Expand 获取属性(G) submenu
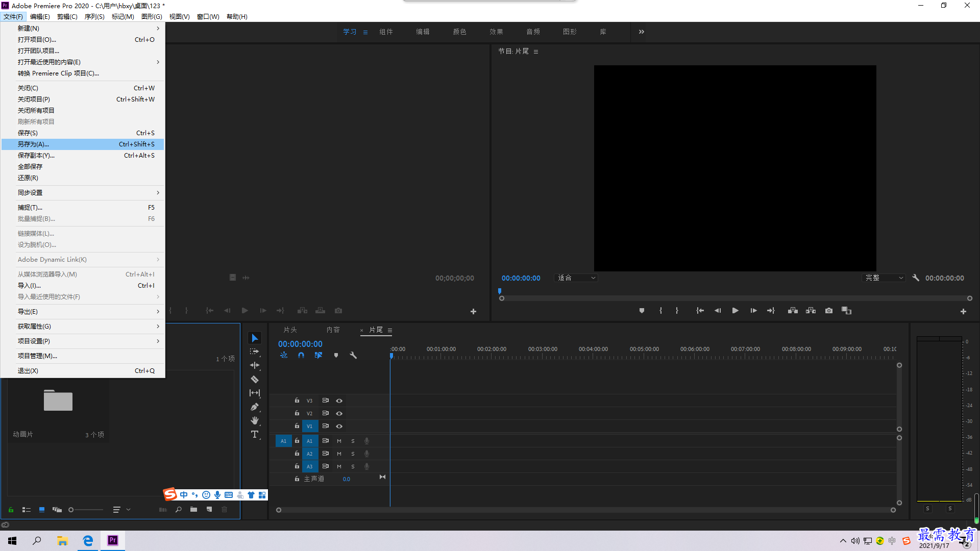980x551 pixels. click(x=83, y=327)
